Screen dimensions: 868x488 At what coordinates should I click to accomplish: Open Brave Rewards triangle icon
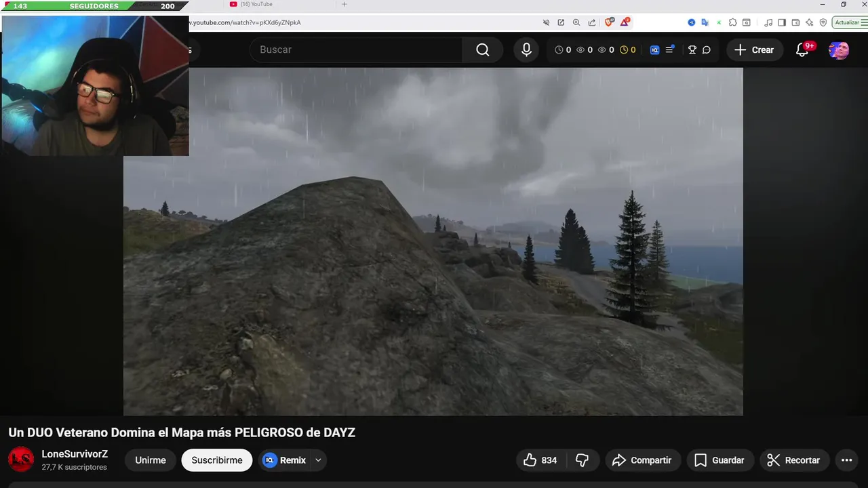coord(625,22)
